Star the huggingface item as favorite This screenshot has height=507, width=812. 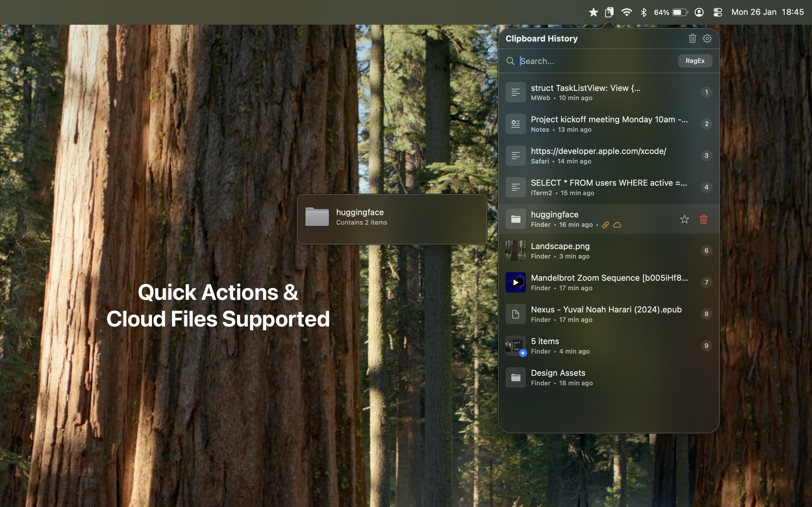684,219
